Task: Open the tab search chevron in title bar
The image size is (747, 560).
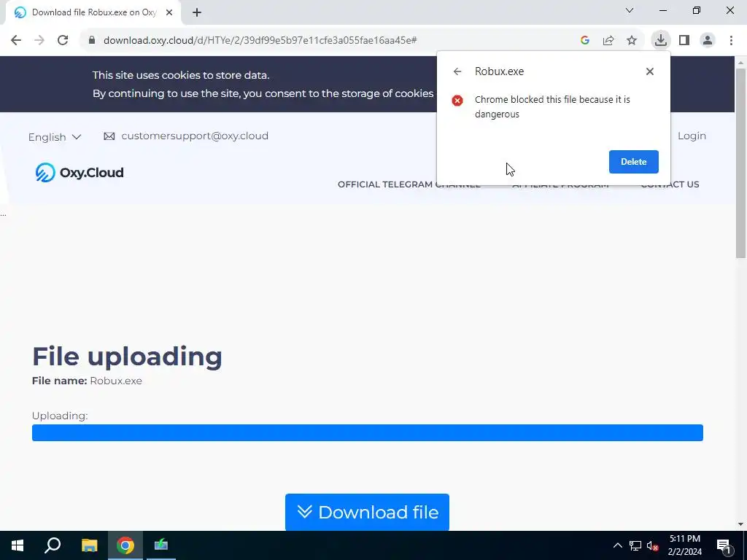Action: click(630, 10)
